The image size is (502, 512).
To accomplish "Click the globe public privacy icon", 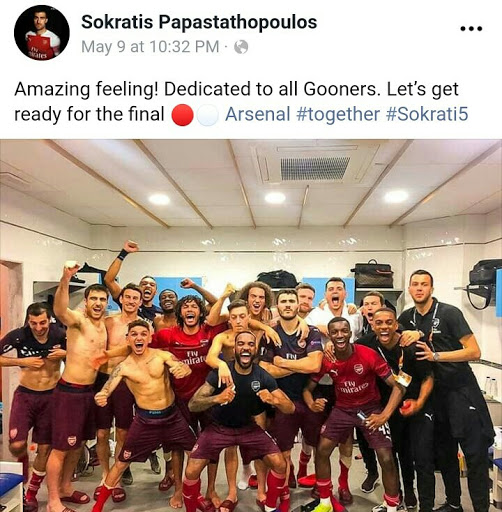I will [x=241, y=47].
